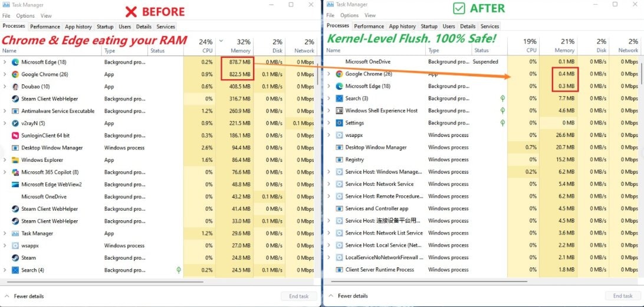The height and width of the screenshot is (307, 644).
Task: Click the Antimalware Service Executable icon
Action: pyautogui.click(x=15, y=111)
